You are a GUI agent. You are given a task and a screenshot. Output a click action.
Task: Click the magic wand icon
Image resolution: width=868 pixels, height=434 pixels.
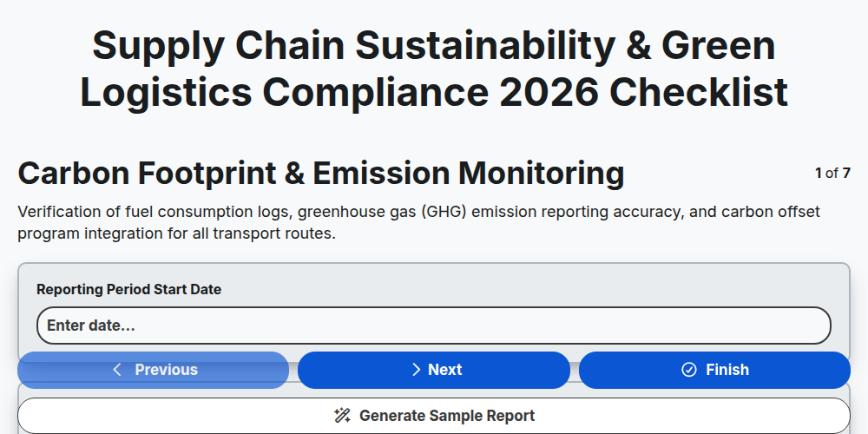point(342,416)
